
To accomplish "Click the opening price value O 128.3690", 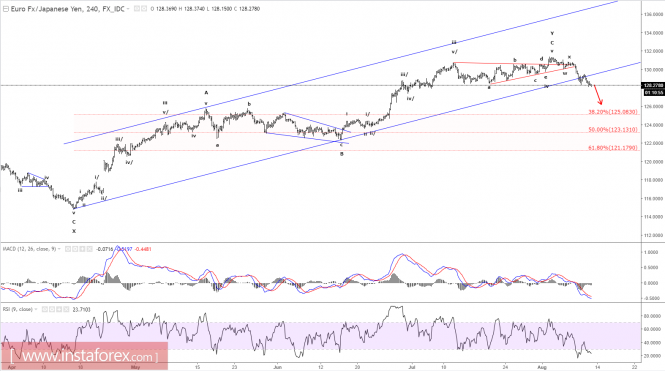I will click(x=164, y=8).
